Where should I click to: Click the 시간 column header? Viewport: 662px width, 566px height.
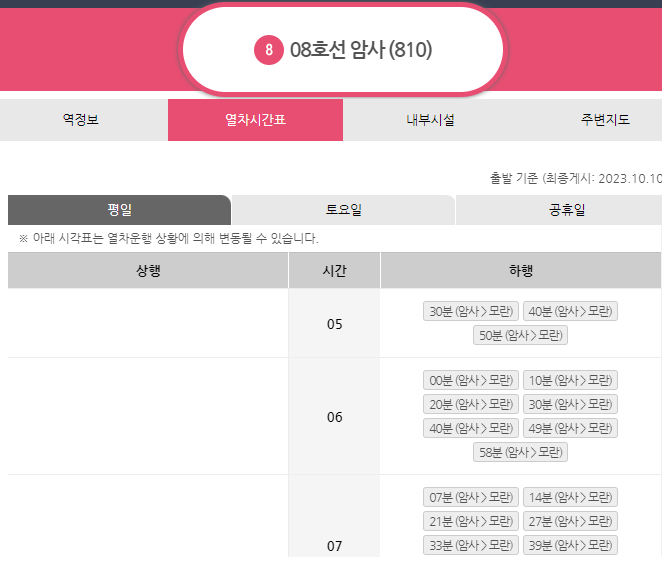pos(334,270)
